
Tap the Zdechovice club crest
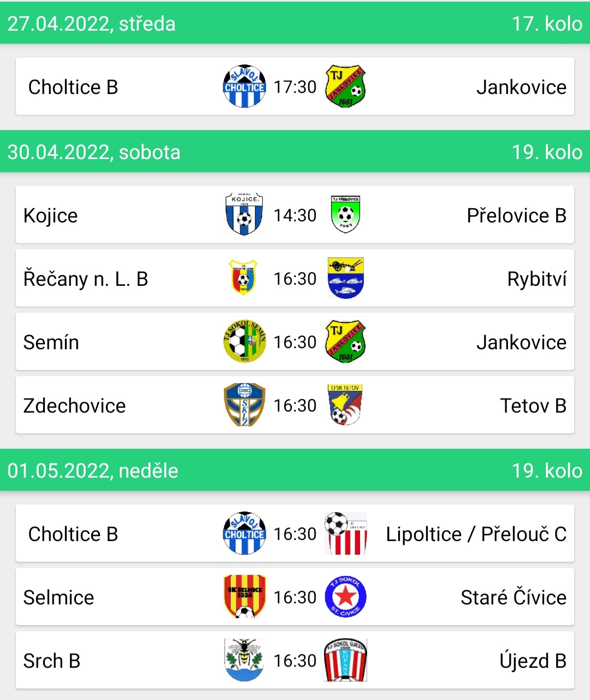pyautogui.click(x=244, y=405)
